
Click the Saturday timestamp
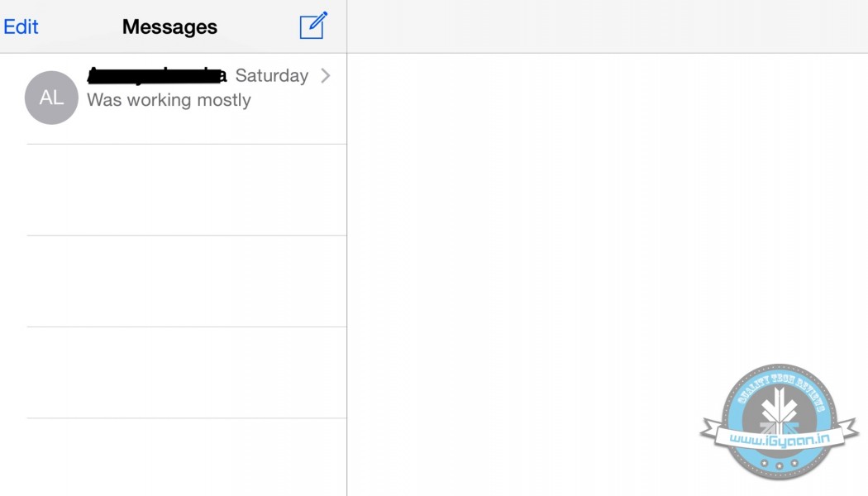271,76
